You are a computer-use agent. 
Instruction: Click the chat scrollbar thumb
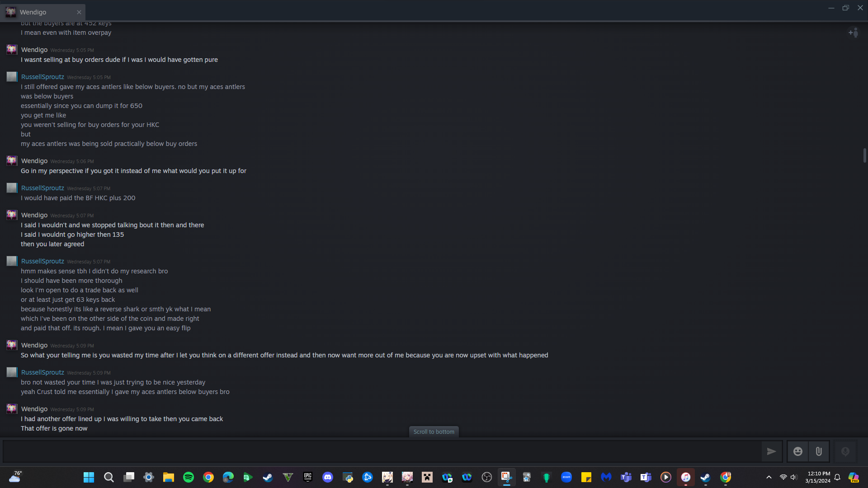864,155
